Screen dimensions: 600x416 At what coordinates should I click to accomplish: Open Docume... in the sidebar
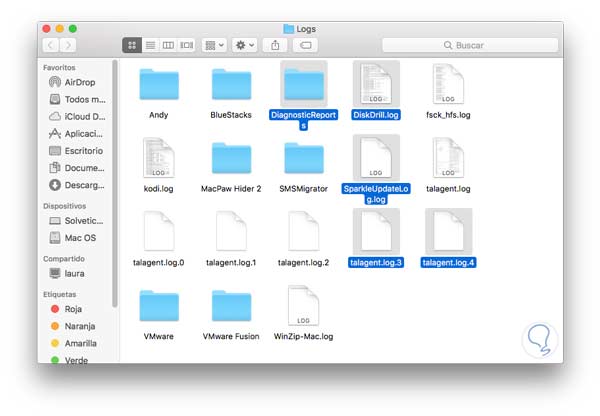77,168
